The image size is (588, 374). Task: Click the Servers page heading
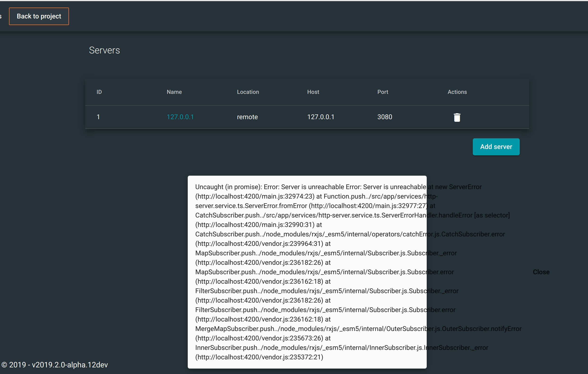(105, 50)
